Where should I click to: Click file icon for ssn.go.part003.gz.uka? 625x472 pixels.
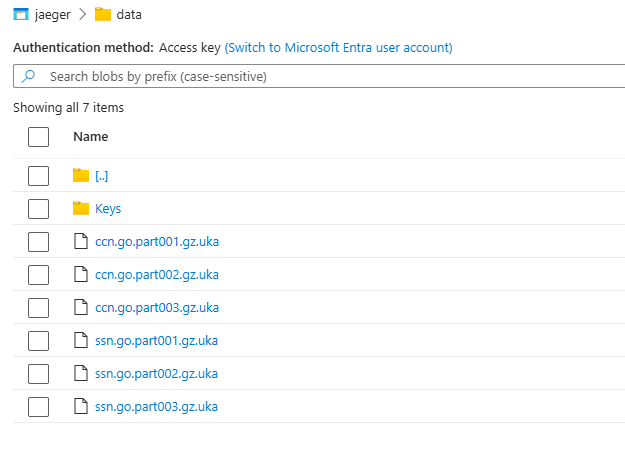(82, 407)
